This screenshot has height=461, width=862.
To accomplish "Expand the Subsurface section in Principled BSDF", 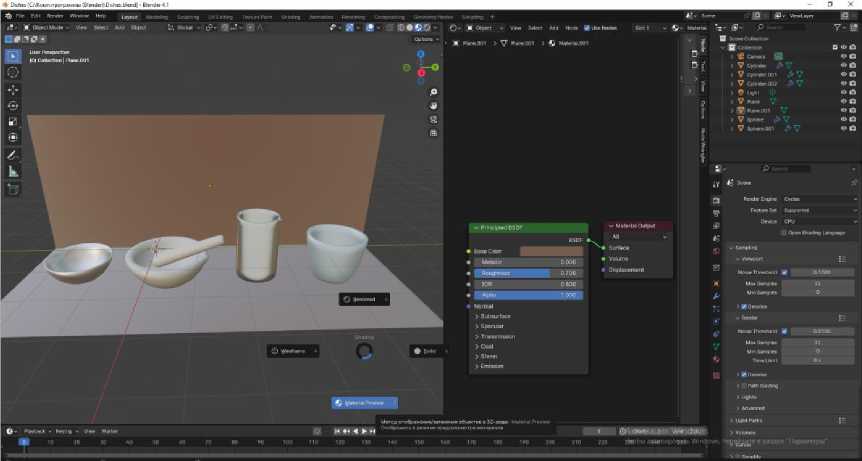I will [x=495, y=316].
